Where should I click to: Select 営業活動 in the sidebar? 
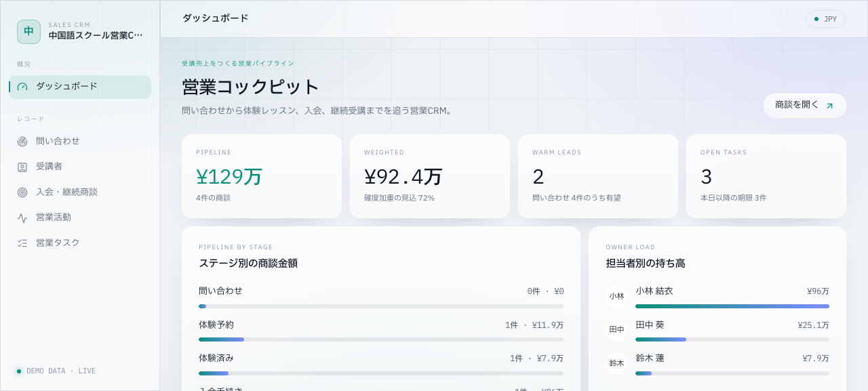(x=80, y=218)
